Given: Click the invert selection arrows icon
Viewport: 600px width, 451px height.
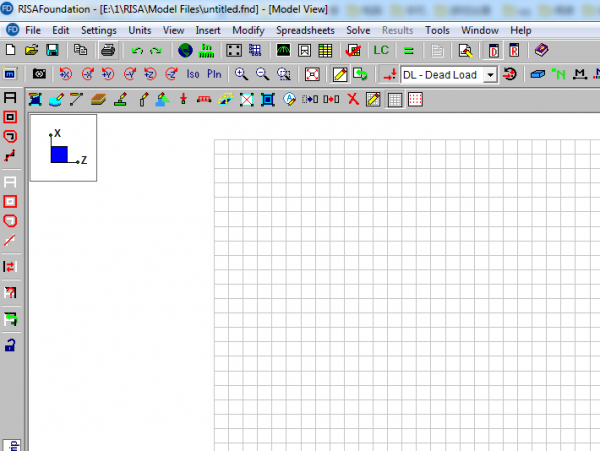Looking at the screenshot, I should click(x=10, y=266).
